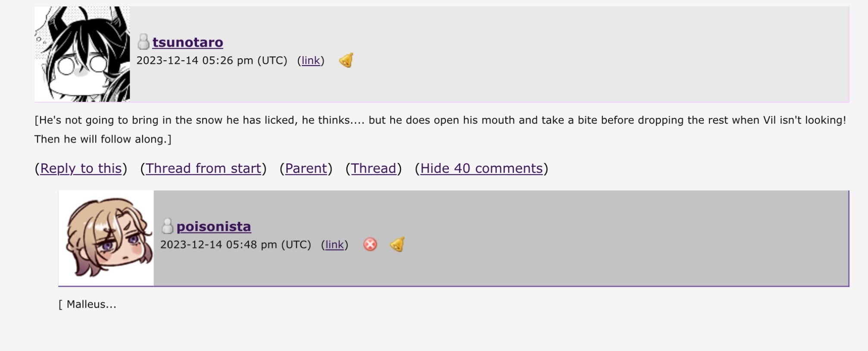The width and height of the screenshot is (868, 351).
Task: Click the 05:48 pm timestamp on poisonista's comment
Action: [x=236, y=244]
